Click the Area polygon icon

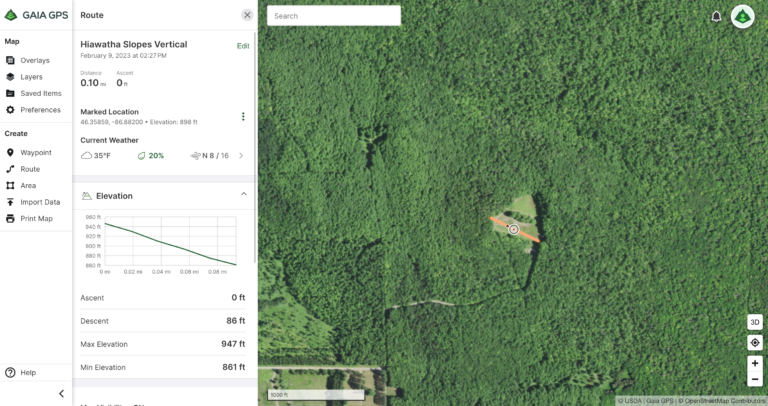pos(10,186)
